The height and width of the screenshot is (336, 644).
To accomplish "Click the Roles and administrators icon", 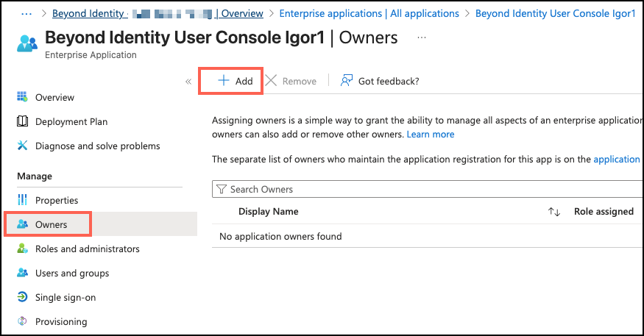I will 22,249.
